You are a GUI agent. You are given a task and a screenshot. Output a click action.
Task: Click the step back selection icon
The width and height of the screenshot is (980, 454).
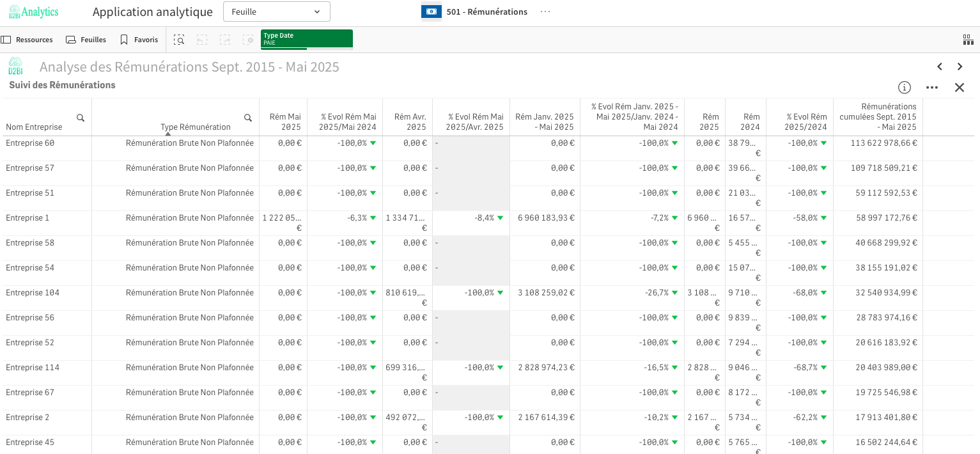[x=202, y=40]
